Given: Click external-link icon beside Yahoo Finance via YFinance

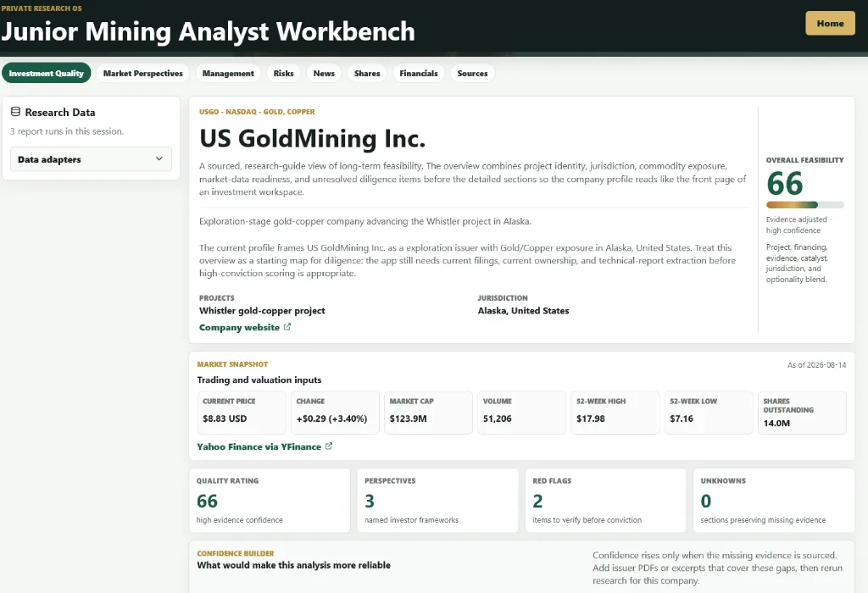Looking at the screenshot, I should [329, 446].
